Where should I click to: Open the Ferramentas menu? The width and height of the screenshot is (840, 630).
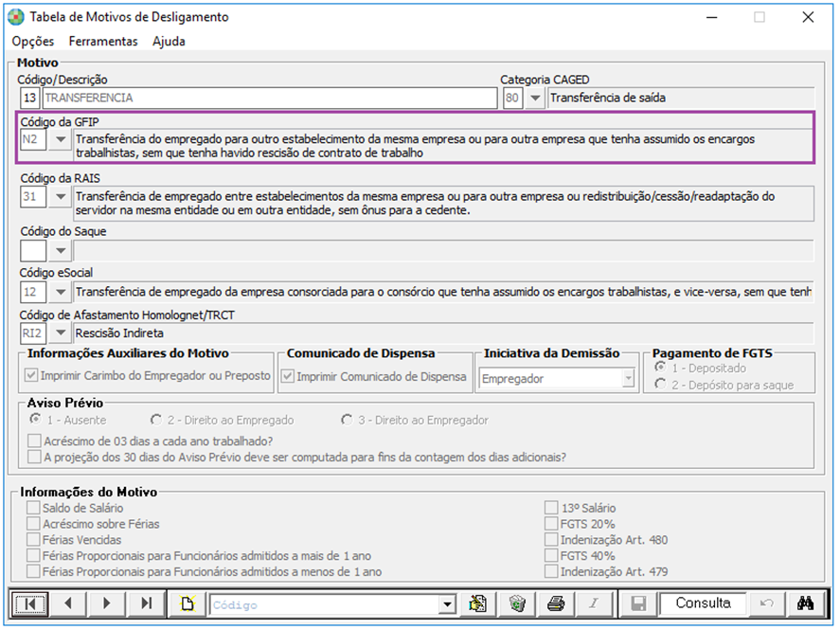point(102,41)
